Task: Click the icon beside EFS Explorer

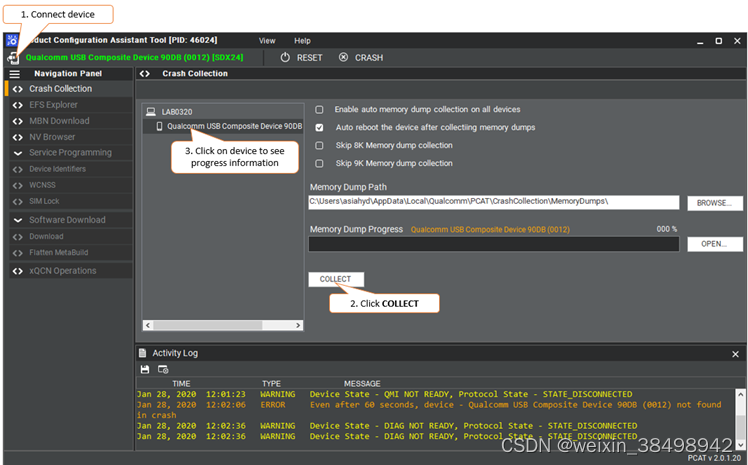Action: click(18, 105)
